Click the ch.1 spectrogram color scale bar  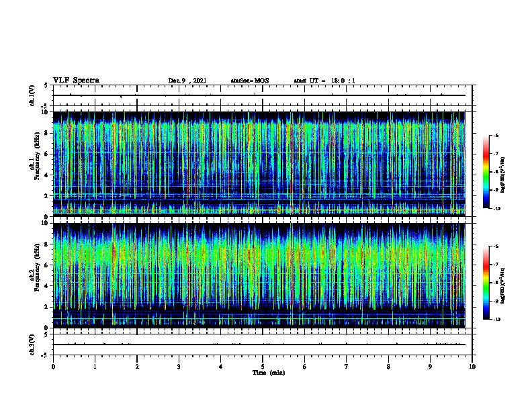[x=486, y=172]
